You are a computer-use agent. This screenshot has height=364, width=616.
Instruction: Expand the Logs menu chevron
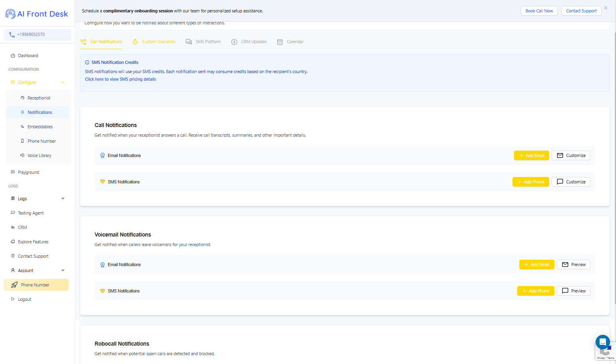click(x=63, y=199)
